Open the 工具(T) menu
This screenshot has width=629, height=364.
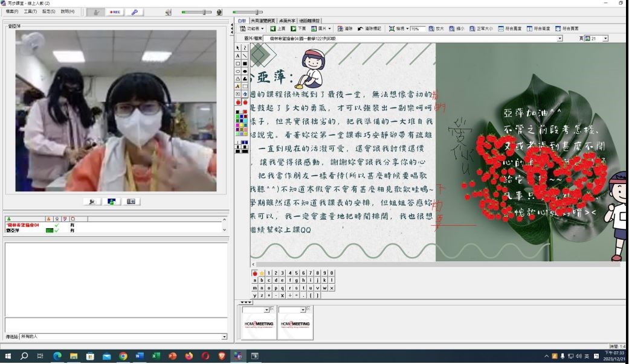coord(30,11)
